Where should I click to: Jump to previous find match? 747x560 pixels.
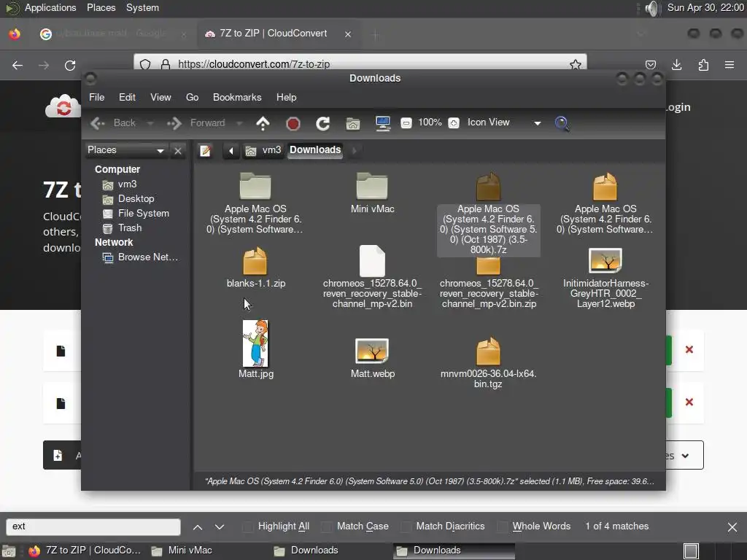pos(198,526)
